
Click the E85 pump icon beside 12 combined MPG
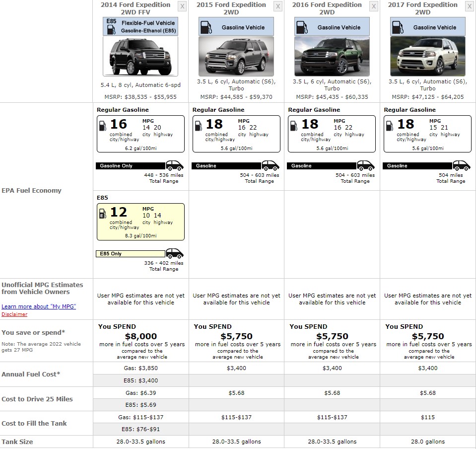(x=103, y=214)
